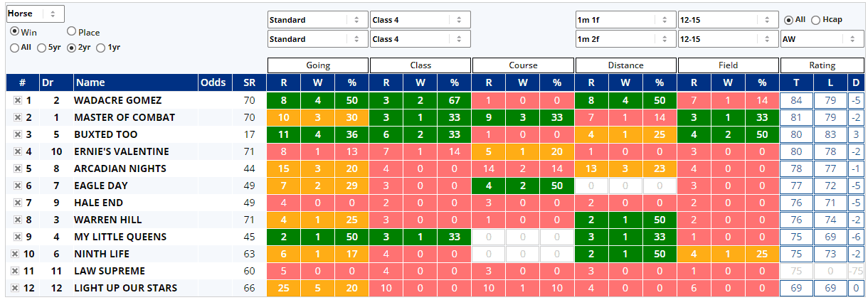868x300 pixels.
Task: Sort by the Name column header
Action: point(90,82)
